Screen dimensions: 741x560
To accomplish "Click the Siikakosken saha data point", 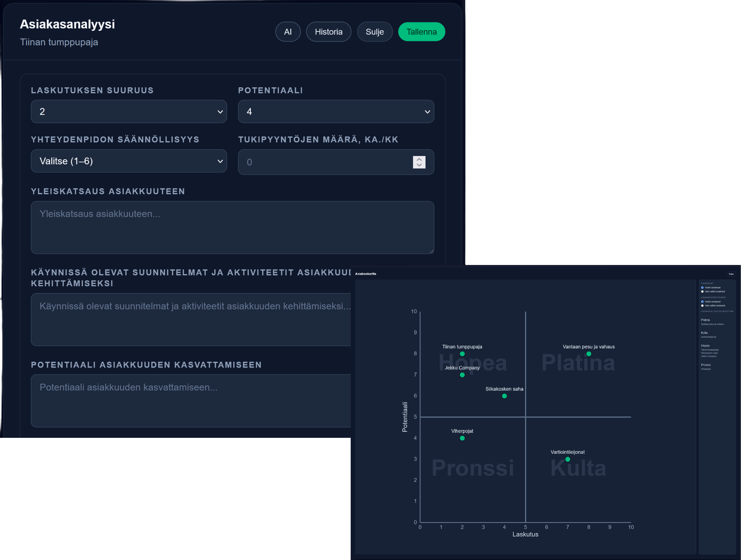I will click(x=504, y=396).
